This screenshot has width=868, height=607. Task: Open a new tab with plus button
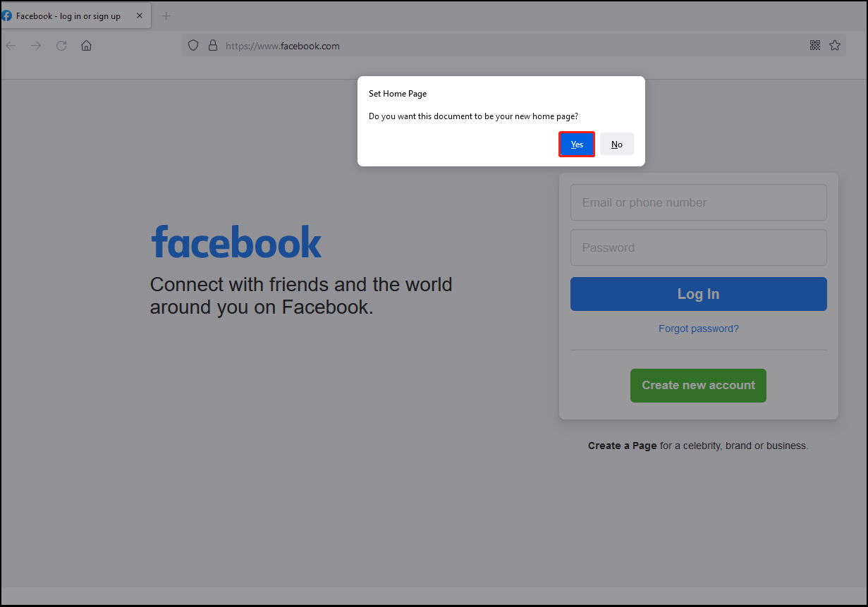(166, 16)
